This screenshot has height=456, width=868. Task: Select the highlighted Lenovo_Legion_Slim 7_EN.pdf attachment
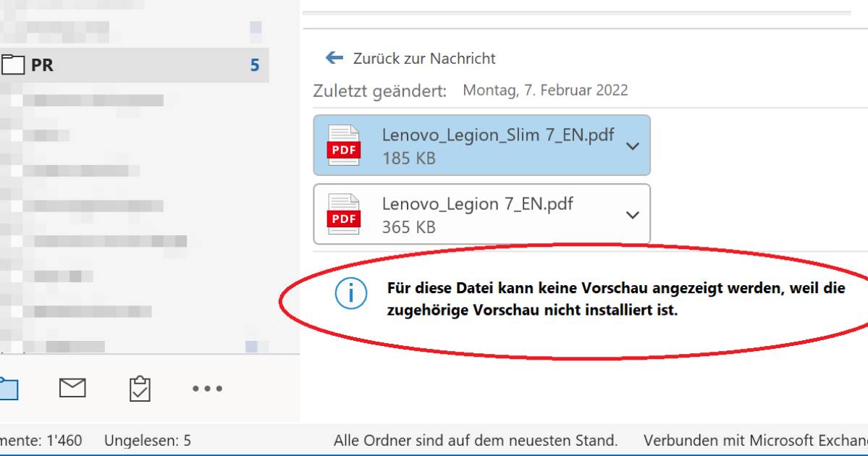[481, 144]
